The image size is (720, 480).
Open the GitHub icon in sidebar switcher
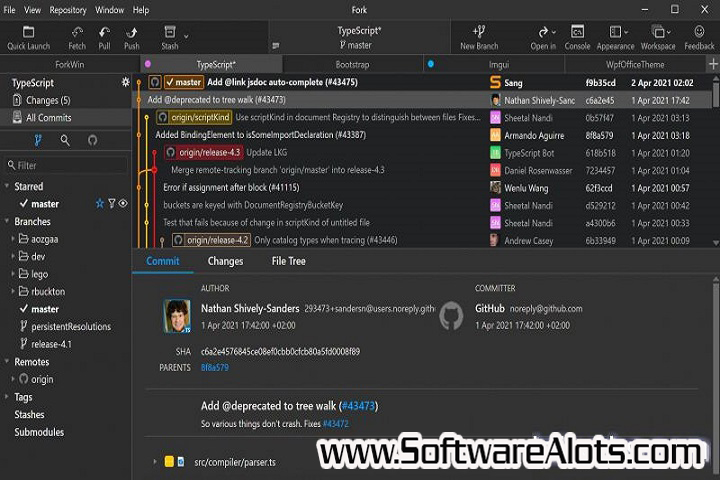click(x=92, y=140)
